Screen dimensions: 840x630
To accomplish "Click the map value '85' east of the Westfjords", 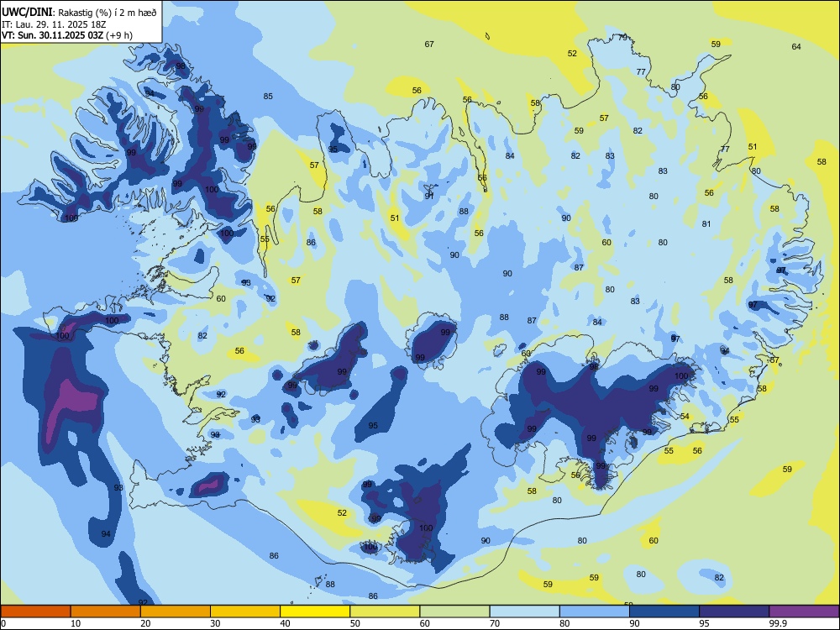I will 268,97.
